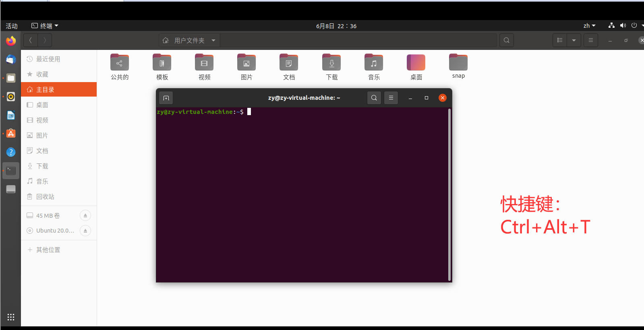Open the power menu icon

click(634, 25)
